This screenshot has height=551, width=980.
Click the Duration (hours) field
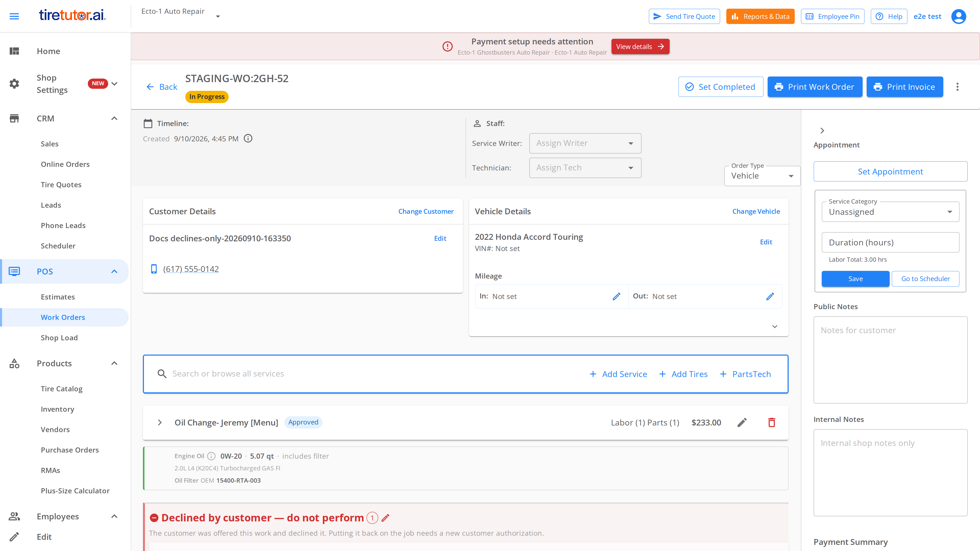(x=890, y=242)
